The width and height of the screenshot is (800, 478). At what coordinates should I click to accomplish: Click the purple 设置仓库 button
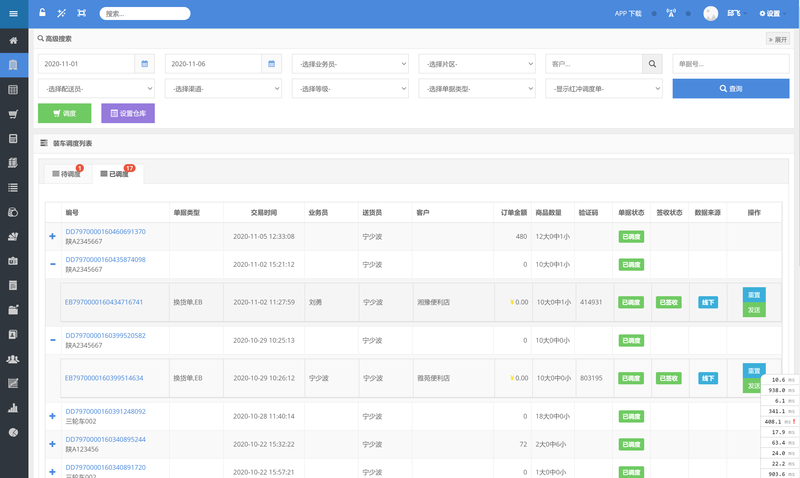[x=128, y=113]
